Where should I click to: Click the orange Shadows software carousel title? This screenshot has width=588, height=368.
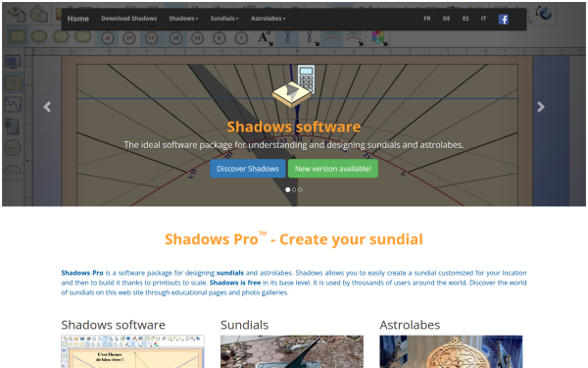294,127
